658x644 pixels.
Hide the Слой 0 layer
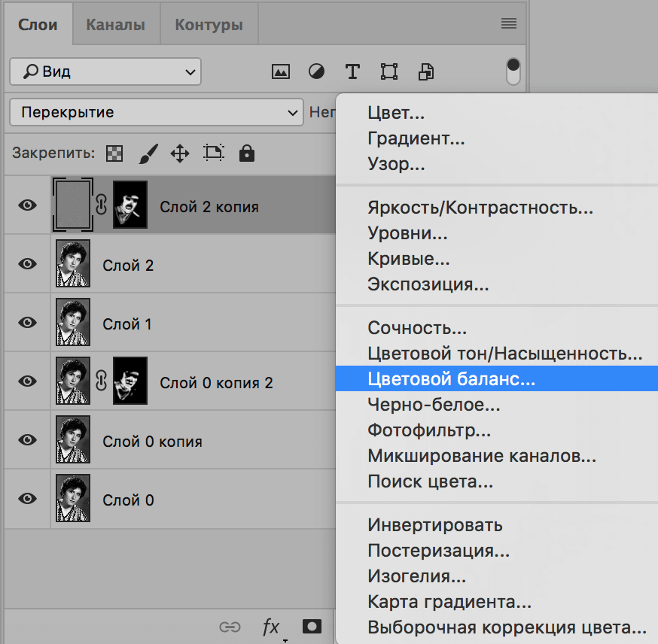(x=28, y=499)
